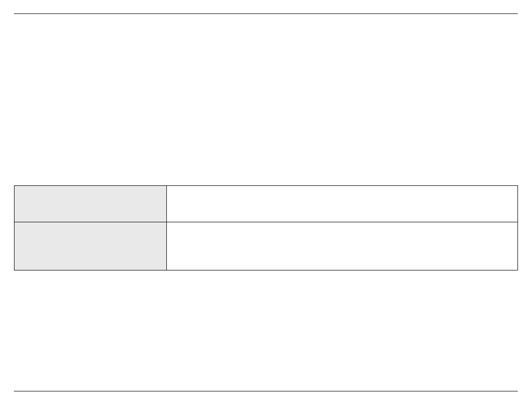This screenshot has width=532, height=406.
Task: Click the table's bottom border line
Action: 265,270
